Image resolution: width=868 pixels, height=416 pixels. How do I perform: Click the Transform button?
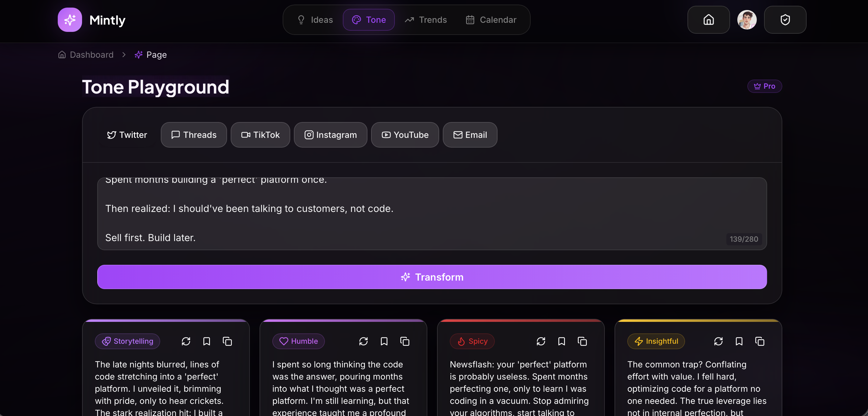[x=432, y=277]
